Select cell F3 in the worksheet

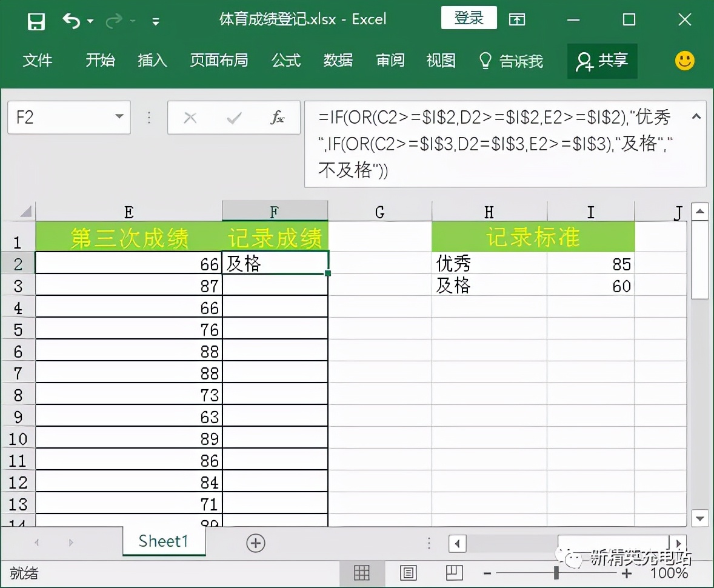pos(273,285)
